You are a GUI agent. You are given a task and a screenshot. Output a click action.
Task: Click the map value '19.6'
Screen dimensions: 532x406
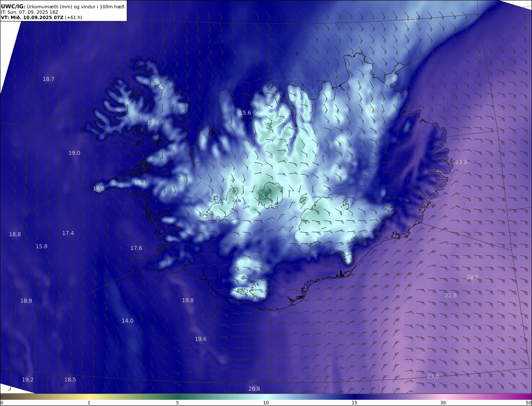coord(201,339)
